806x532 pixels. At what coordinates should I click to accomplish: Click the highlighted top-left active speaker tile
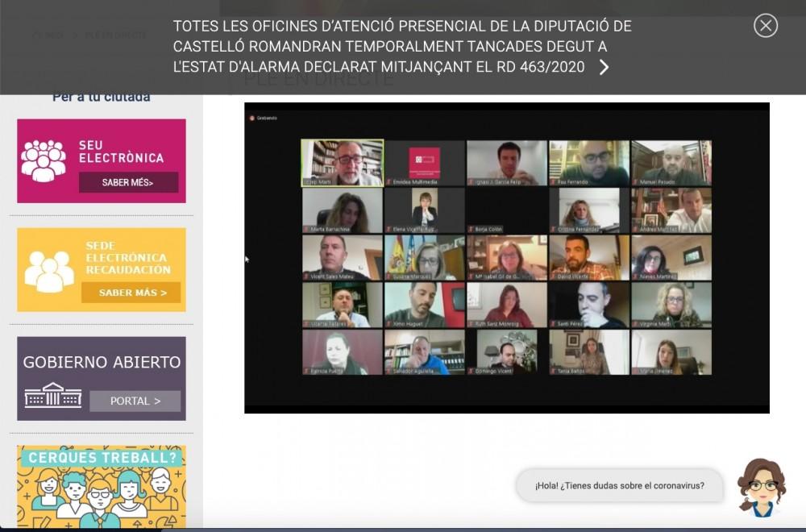[x=342, y=163]
